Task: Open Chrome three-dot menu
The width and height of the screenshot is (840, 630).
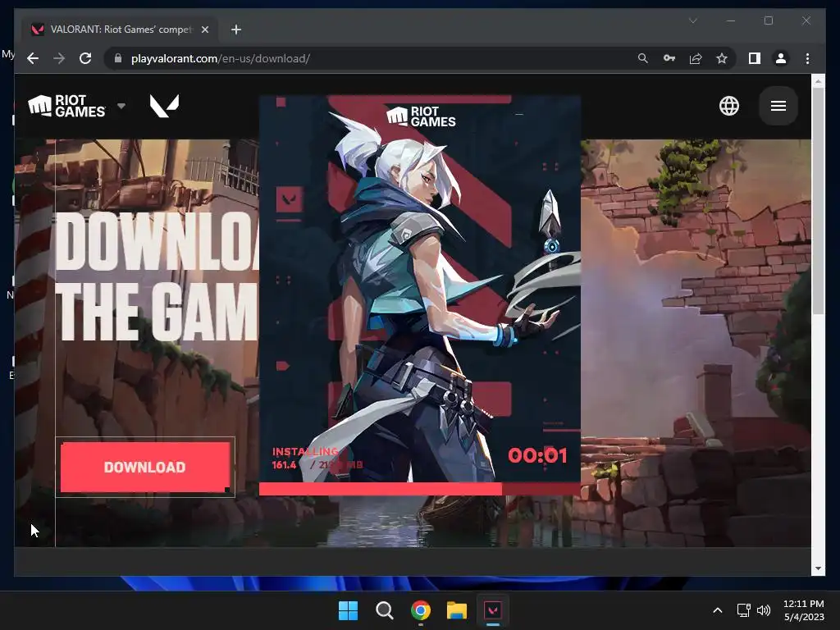Action: pyautogui.click(x=807, y=58)
